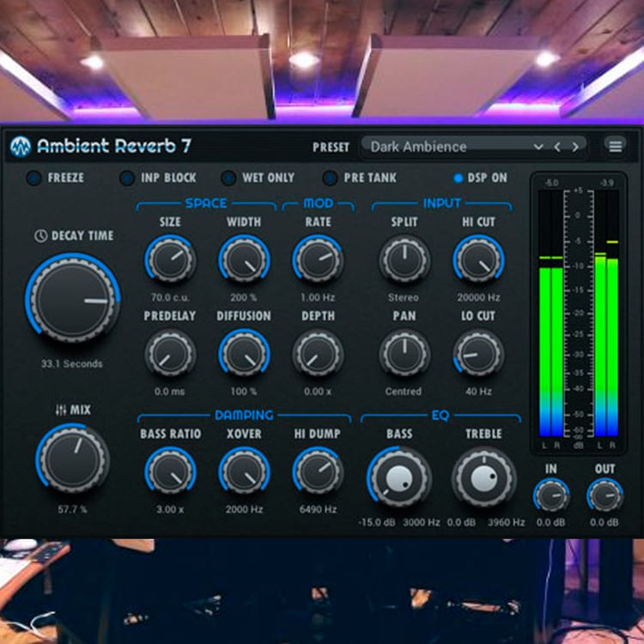Click the Lo Cut knob

coord(478,354)
